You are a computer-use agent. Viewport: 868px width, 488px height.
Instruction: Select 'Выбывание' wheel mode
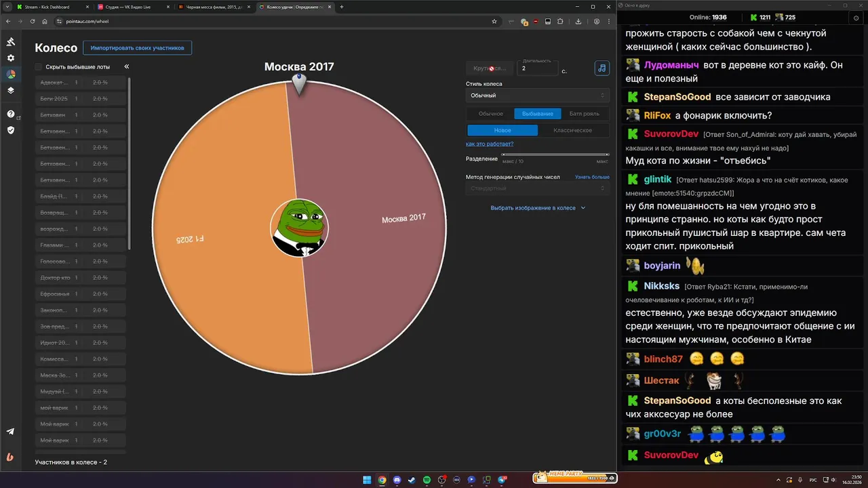click(538, 114)
